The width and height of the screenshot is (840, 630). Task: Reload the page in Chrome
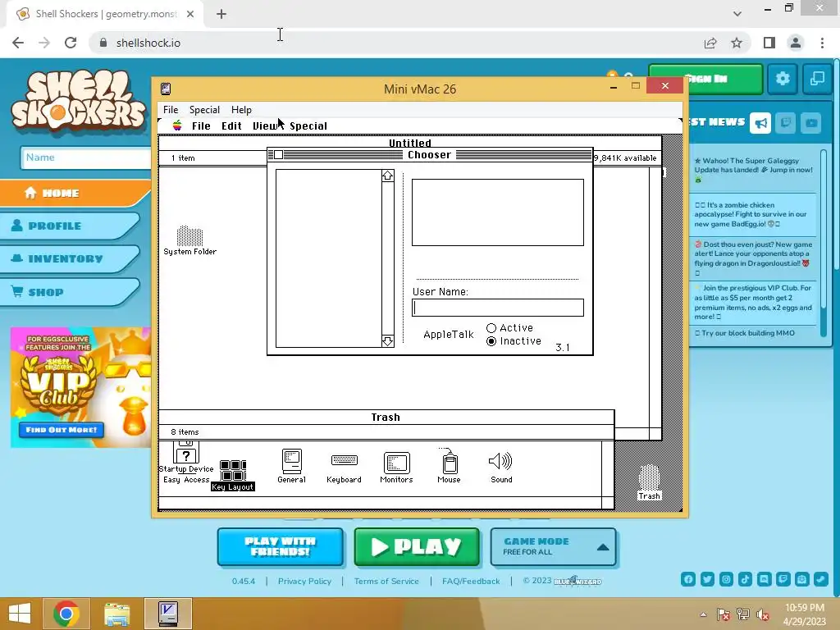coord(71,43)
